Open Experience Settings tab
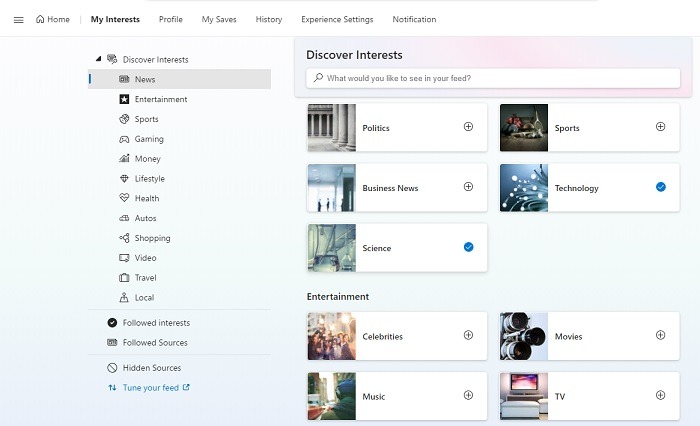Viewport: 700px width, 426px height. tap(337, 19)
